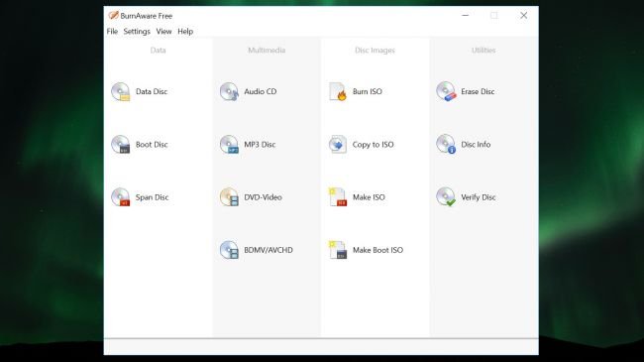644x362 pixels.
Task: Select the Copy to ISO icon
Action: 338,145
